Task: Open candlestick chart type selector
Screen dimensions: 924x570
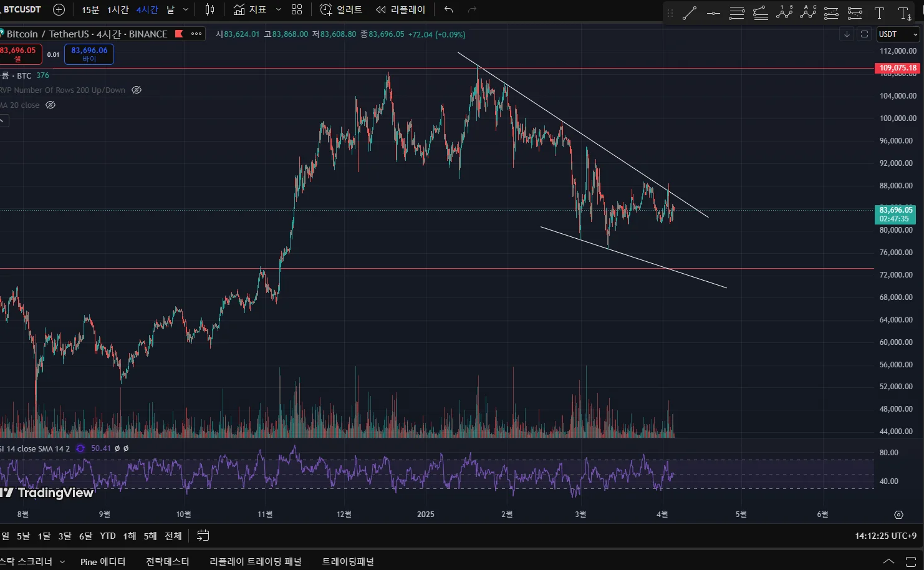Action: 210,9
